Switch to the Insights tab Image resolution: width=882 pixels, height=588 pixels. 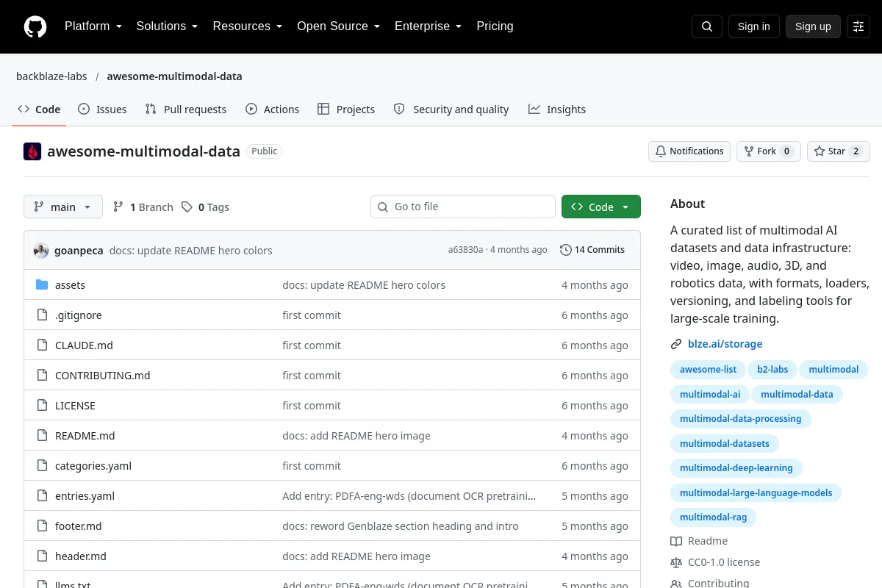(557, 110)
